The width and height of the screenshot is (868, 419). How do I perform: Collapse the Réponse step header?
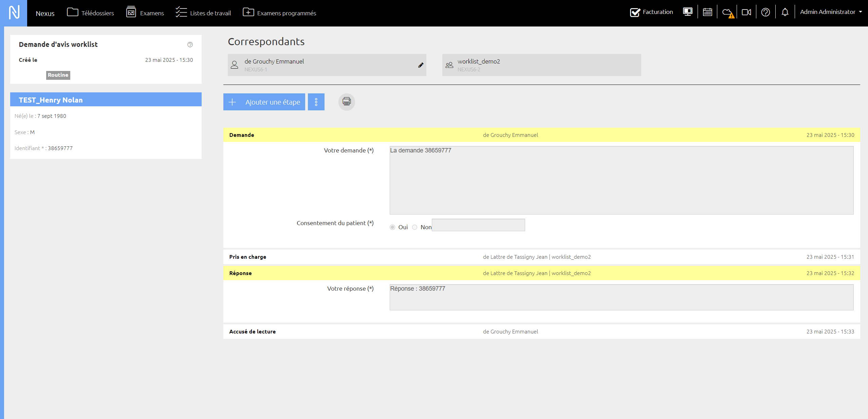click(541, 273)
